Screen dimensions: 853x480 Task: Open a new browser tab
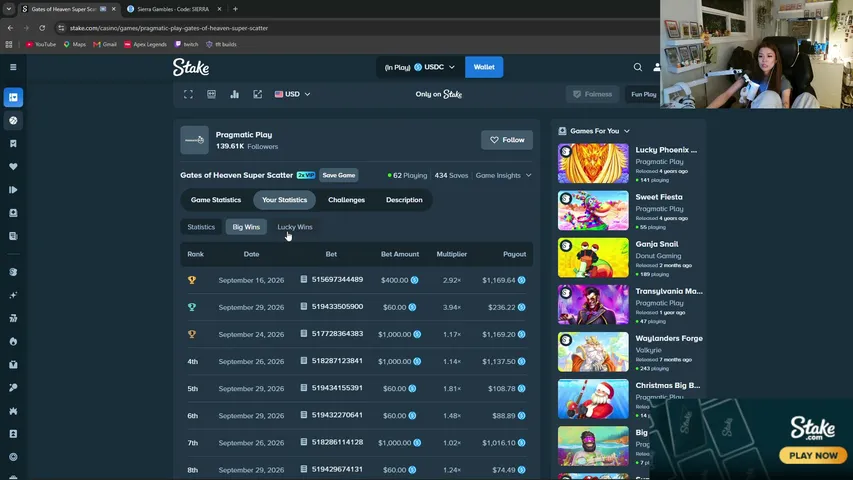coord(235,9)
